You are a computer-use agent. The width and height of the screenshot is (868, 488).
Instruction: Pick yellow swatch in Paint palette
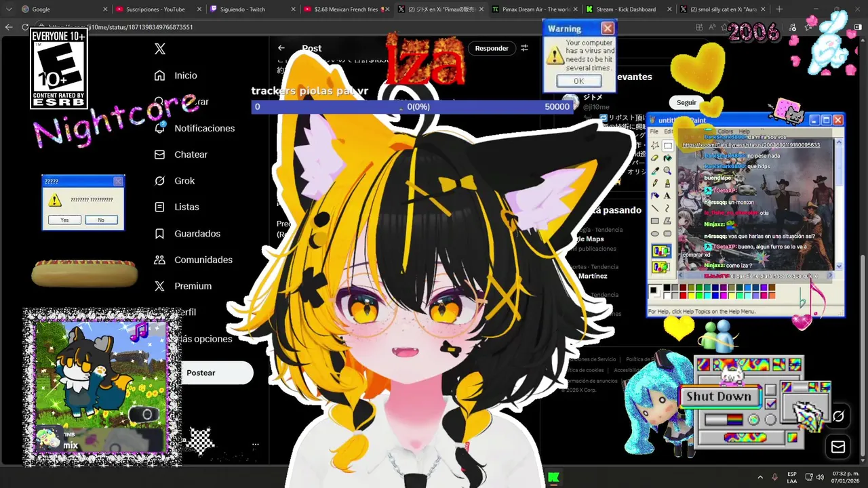pos(692,296)
